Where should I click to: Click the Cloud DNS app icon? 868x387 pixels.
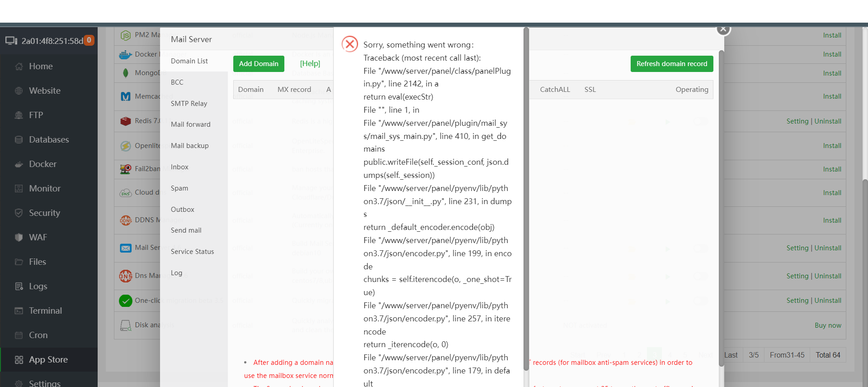pos(126,193)
